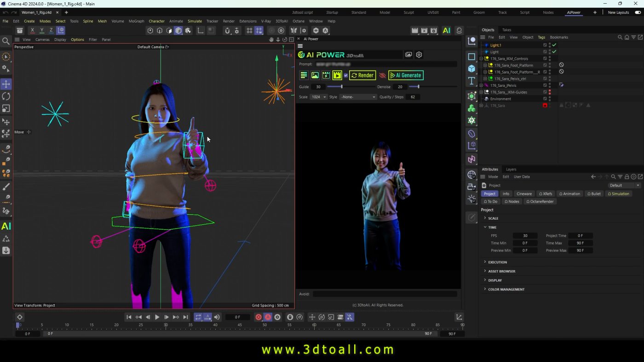Click the yellow AI icon in left sidebar
The height and width of the screenshot is (362, 644).
click(6, 226)
